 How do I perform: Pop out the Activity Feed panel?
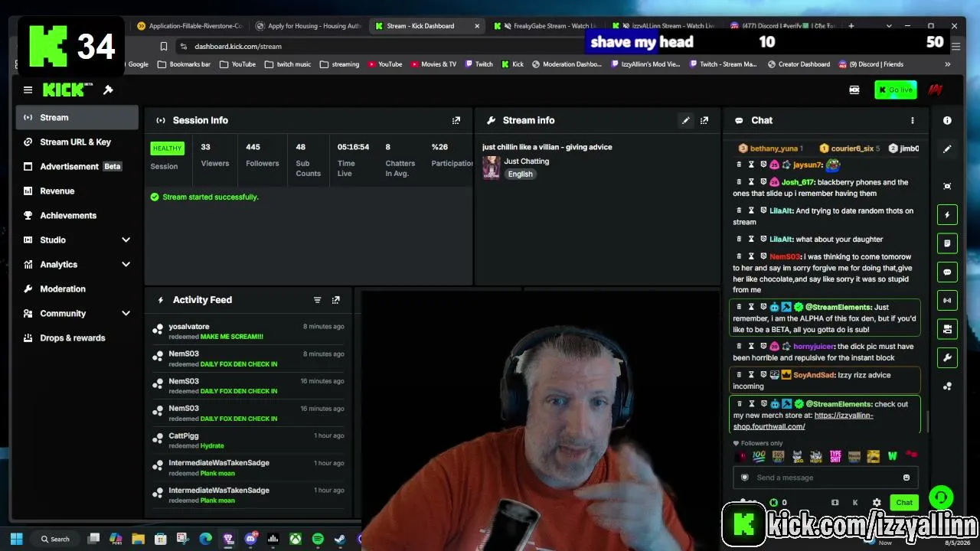[x=335, y=300]
